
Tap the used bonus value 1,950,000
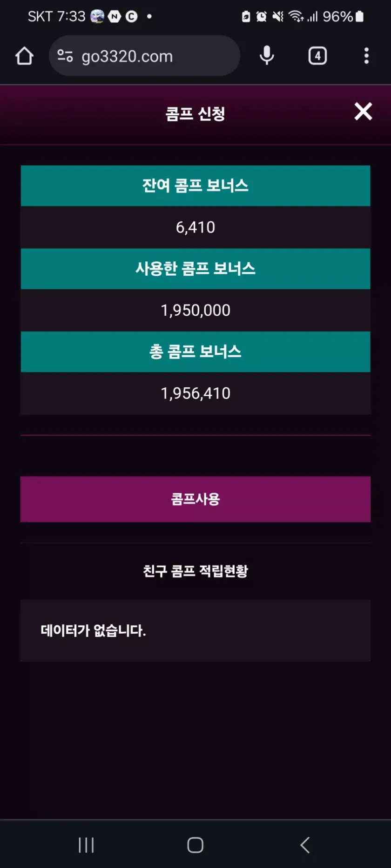click(195, 310)
